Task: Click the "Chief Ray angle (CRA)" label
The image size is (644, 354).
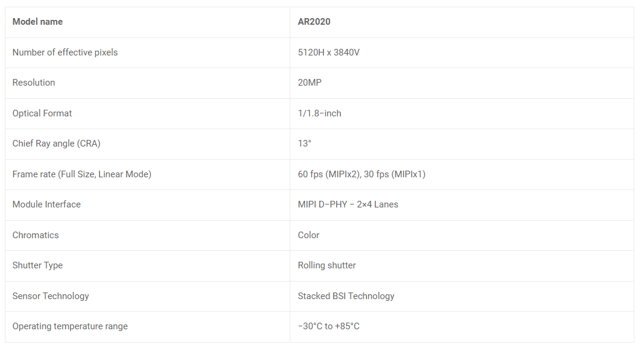Action: [56, 144]
